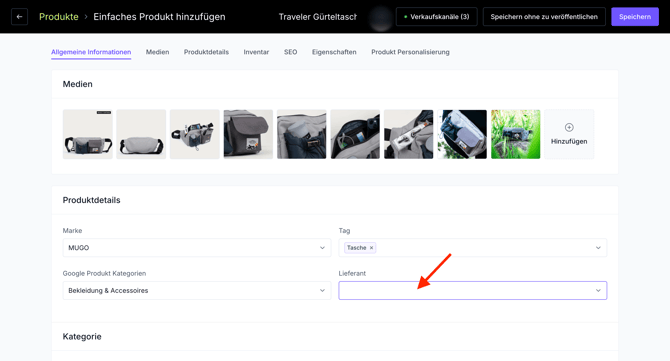
Task: Select fifth thumbnail showing bottle in pocket
Action: (x=302, y=134)
